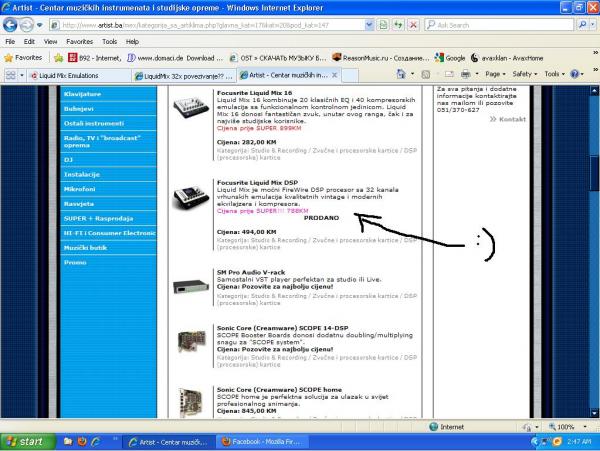Open the Edit menu
The height and width of the screenshot is (451, 600).
[x=29, y=42]
